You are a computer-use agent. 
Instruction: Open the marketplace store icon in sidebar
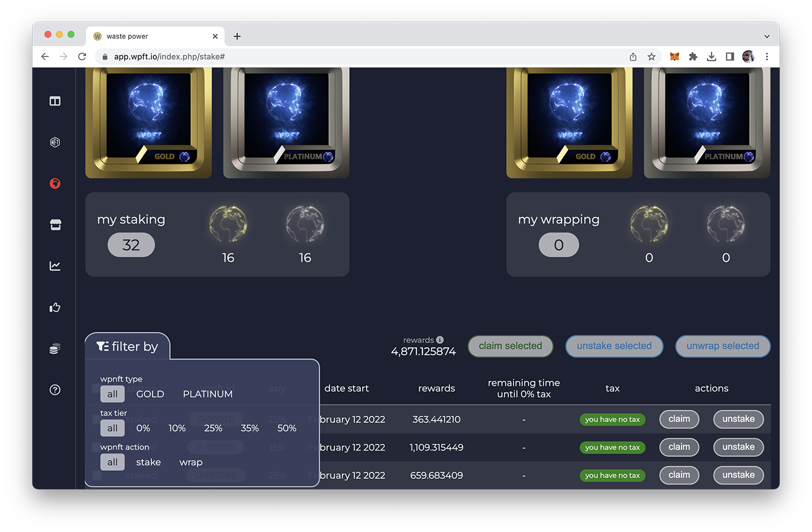click(55, 224)
